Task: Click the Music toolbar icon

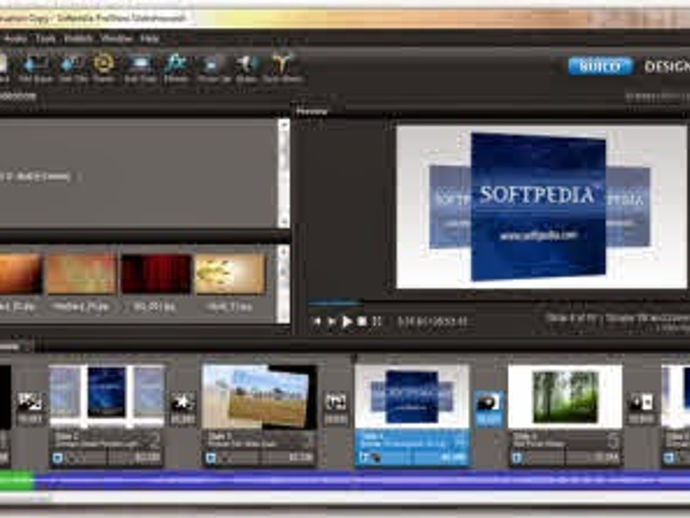Action: pos(246,65)
